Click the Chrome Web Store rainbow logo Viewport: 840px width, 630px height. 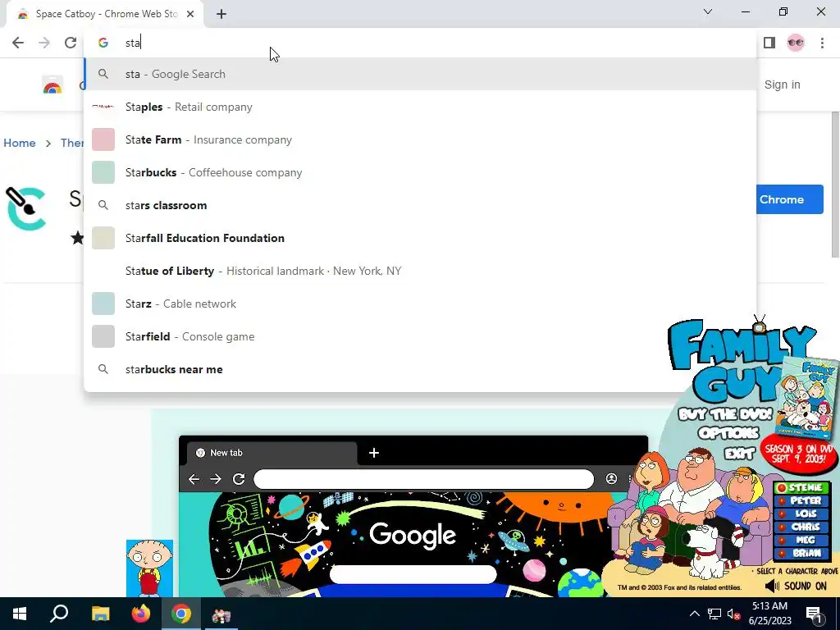pyautogui.click(x=52, y=84)
